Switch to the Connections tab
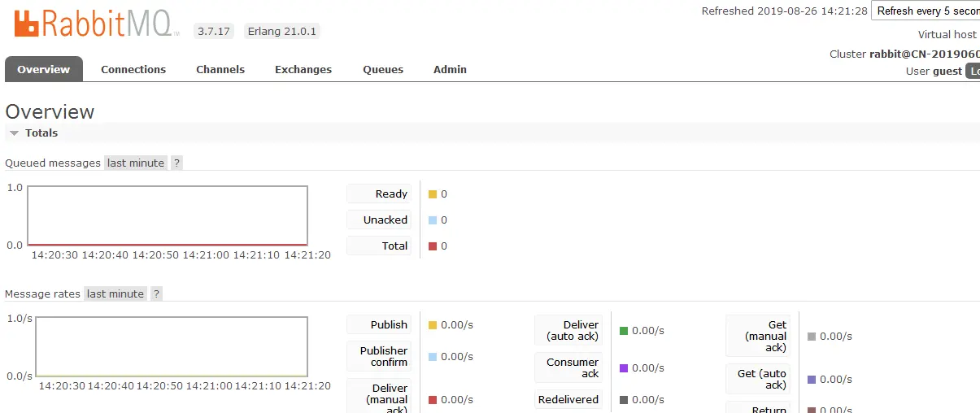This screenshot has width=980, height=413. click(x=133, y=69)
